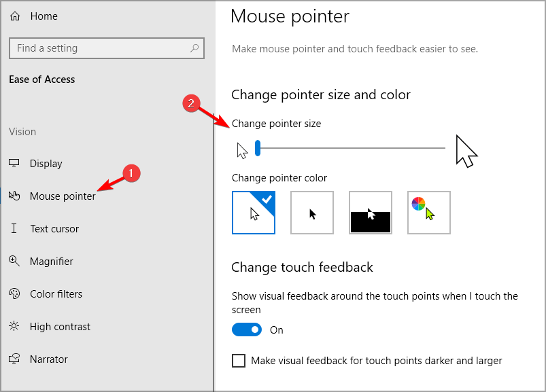This screenshot has width=546, height=392.
Task: Click the Text cursor I-beam icon
Action: click(x=14, y=228)
